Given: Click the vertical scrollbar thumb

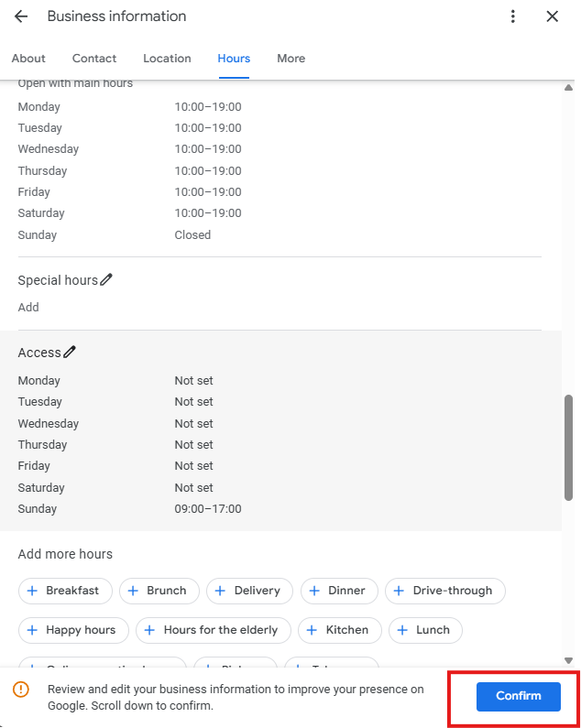Looking at the screenshot, I should [568, 448].
